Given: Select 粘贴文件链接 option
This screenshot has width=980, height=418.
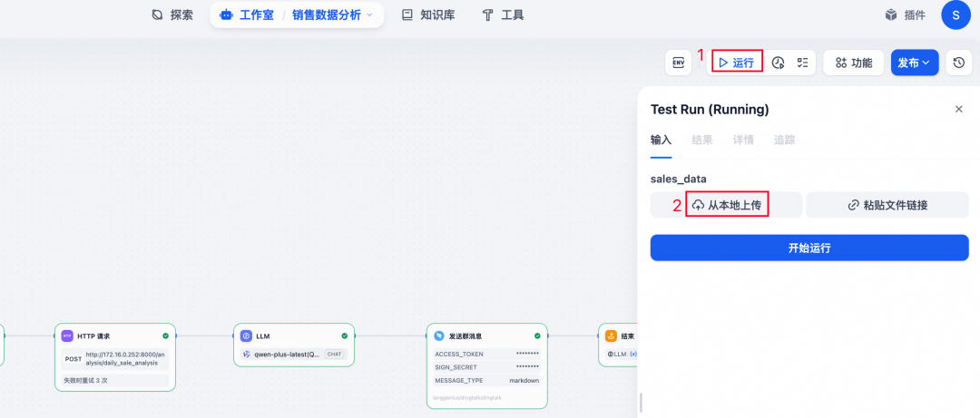Looking at the screenshot, I should pos(887,205).
